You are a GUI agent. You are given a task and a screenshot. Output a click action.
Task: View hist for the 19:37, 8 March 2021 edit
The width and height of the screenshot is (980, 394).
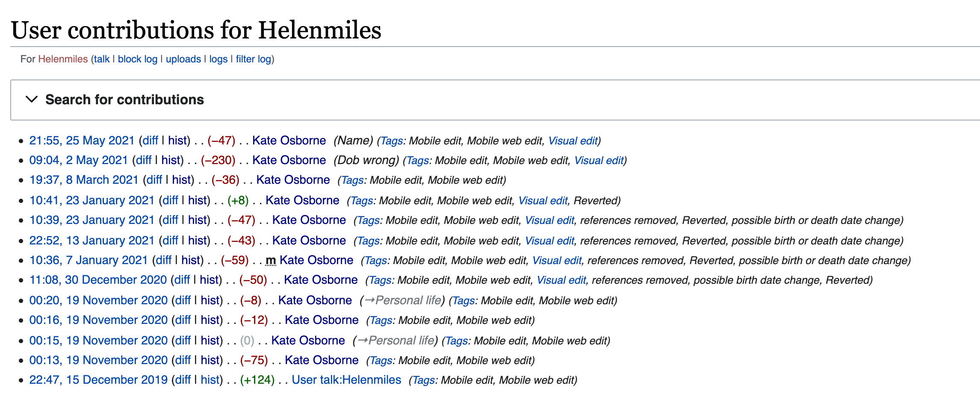(181, 180)
